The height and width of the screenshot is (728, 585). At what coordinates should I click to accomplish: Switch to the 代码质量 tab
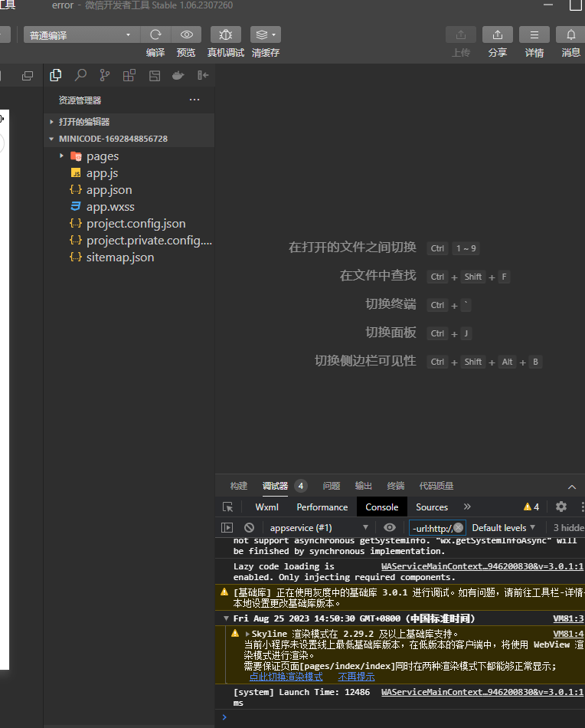(436, 486)
